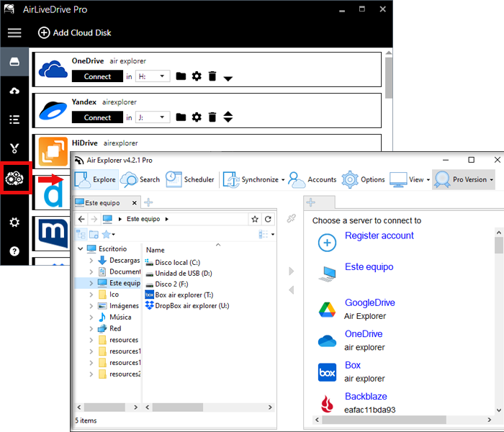Image resolution: width=504 pixels, height=432 pixels.
Task: Open the Pro Version dropdown
Action: click(x=464, y=179)
